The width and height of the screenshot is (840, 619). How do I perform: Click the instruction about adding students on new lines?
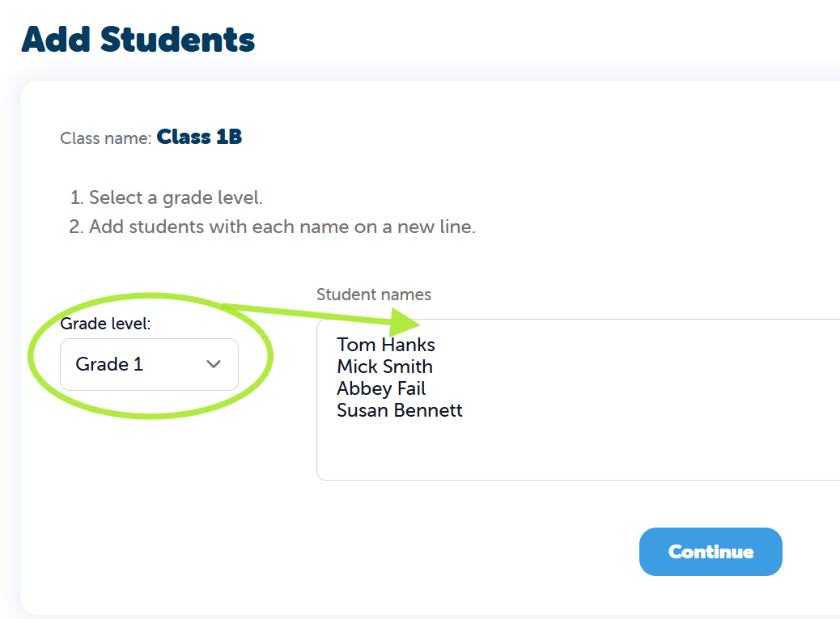[x=282, y=227]
